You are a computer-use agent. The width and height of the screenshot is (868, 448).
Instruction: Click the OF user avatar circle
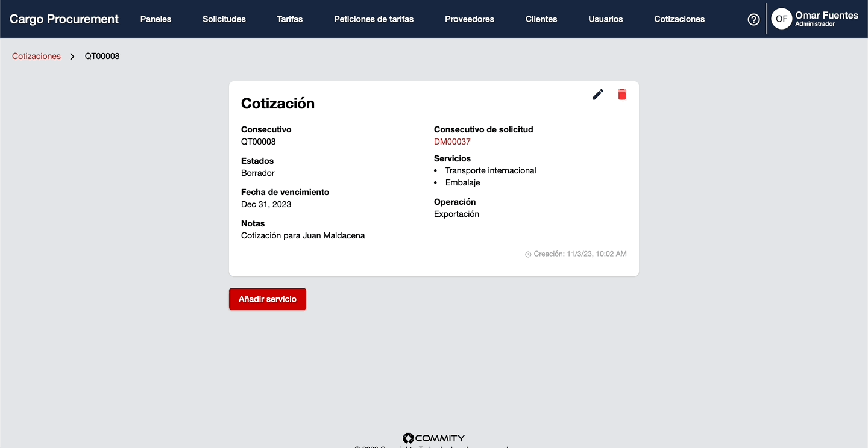point(781,19)
